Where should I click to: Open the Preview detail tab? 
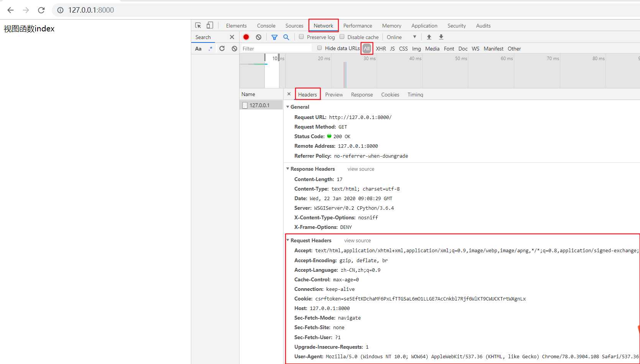tap(334, 95)
